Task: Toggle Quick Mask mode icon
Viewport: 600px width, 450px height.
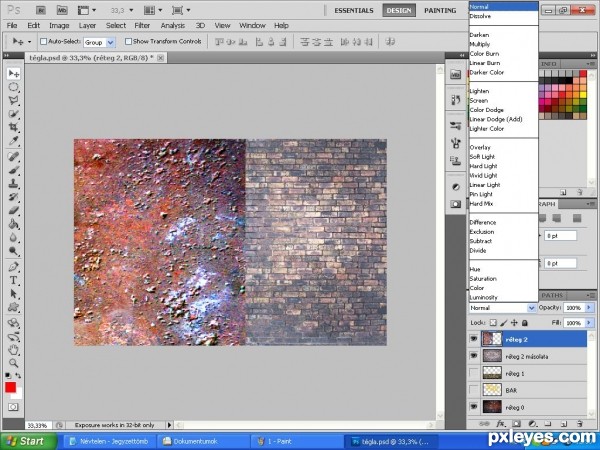Action: [13, 407]
